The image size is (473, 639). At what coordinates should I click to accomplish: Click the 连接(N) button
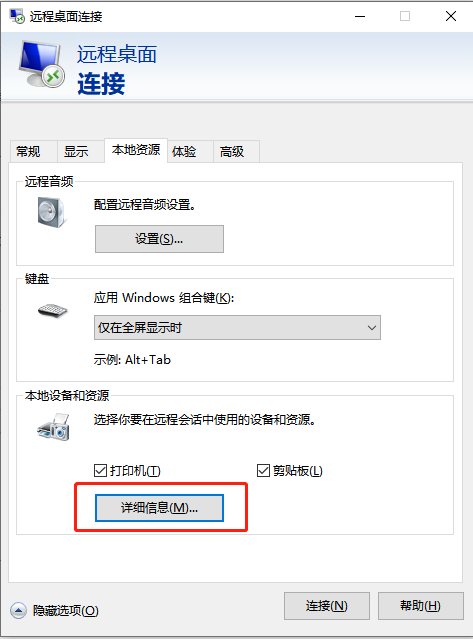pos(327,606)
